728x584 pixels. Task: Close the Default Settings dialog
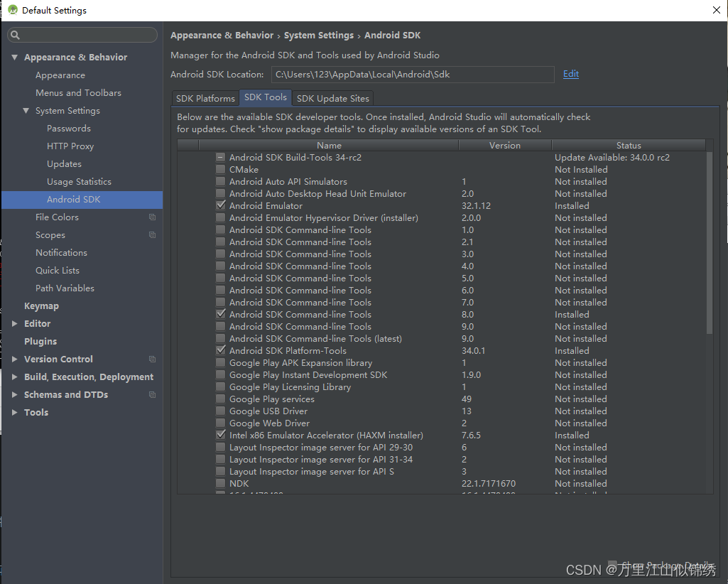717,10
